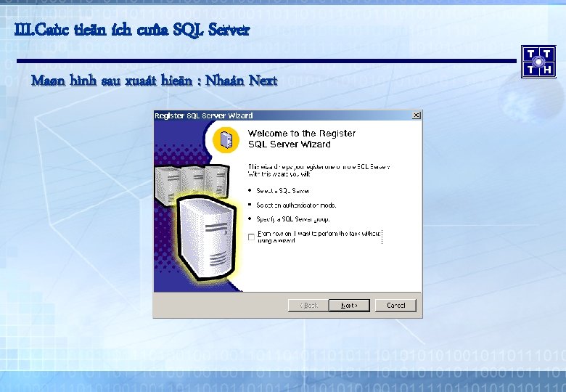
Task: Click the 'Select a SQL Server' bullet text
Action: pos(283,191)
